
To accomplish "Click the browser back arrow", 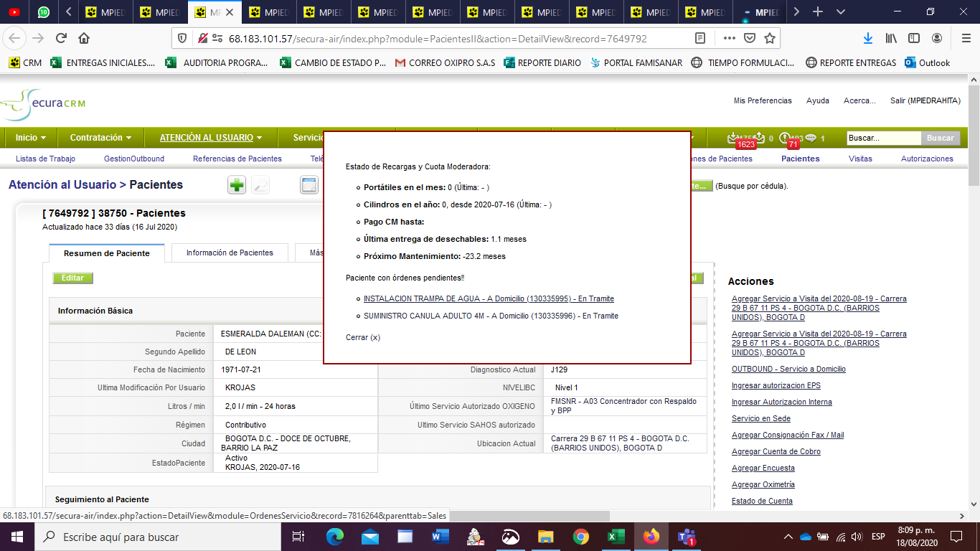I will (15, 38).
